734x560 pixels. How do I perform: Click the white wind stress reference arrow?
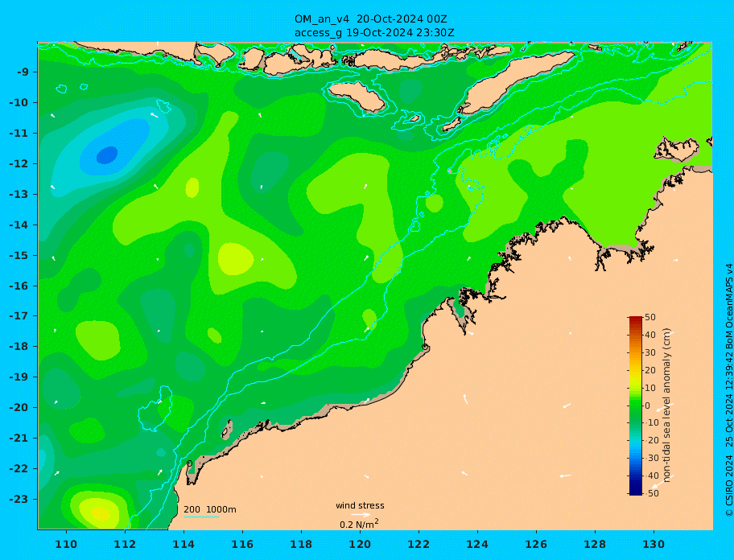click(x=361, y=515)
